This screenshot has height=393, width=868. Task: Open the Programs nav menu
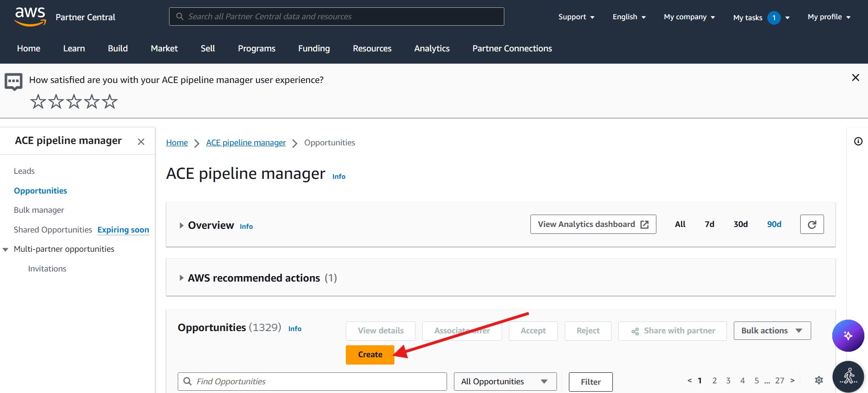click(x=257, y=49)
